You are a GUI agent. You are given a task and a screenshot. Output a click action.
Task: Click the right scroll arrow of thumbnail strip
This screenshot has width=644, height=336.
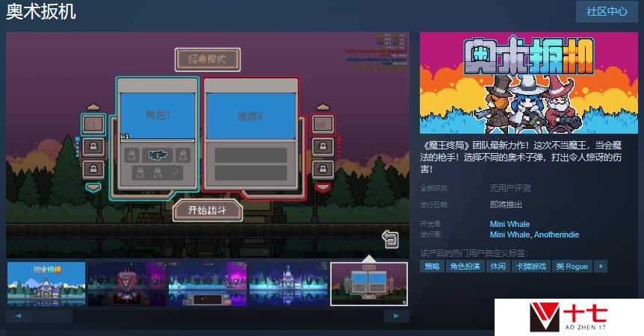397,316
